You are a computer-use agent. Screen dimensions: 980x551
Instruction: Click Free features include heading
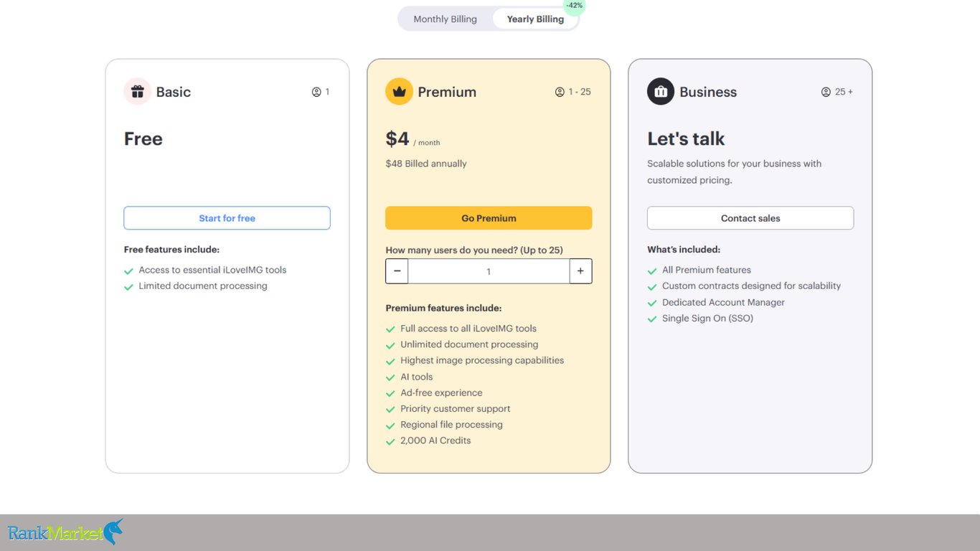[171, 250]
